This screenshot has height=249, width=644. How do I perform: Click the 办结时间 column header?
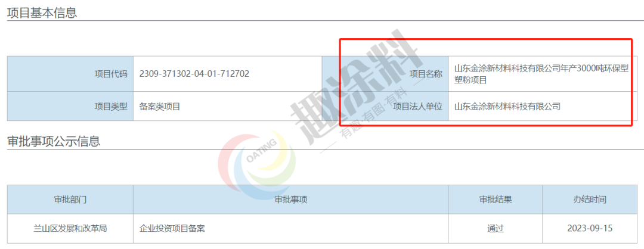(590, 200)
